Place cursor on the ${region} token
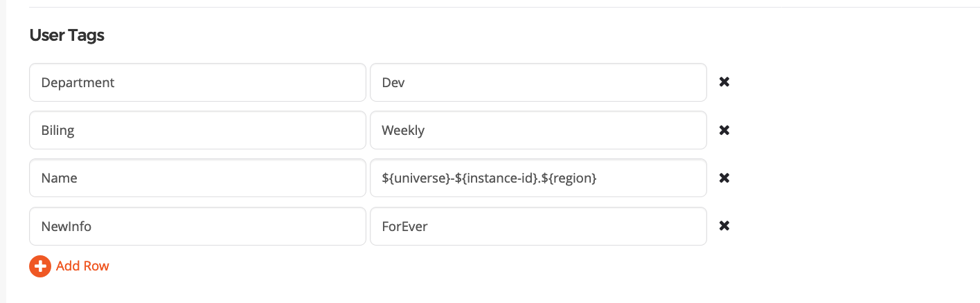The height and width of the screenshot is (303, 980). pos(569,178)
